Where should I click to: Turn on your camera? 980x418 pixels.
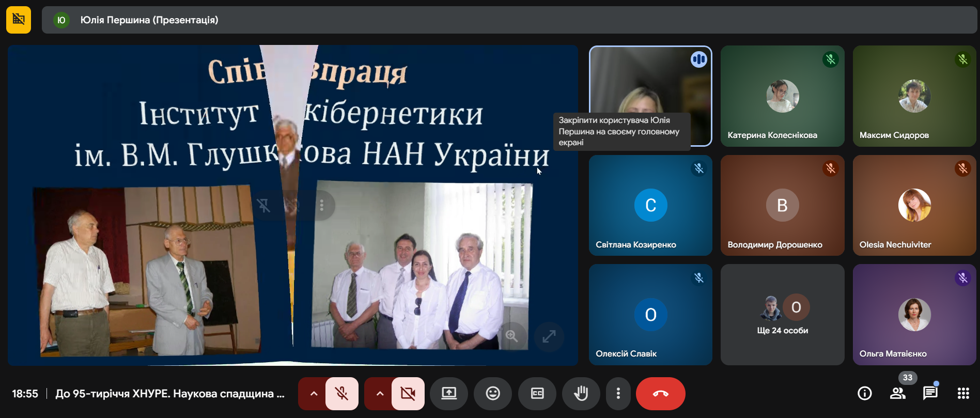[408, 394]
